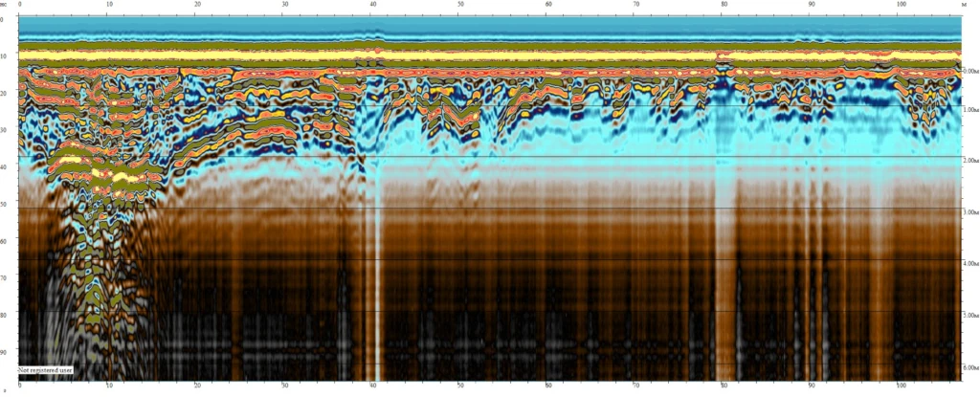Click the 2.00м depth label on right scale

pyautogui.click(x=969, y=161)
